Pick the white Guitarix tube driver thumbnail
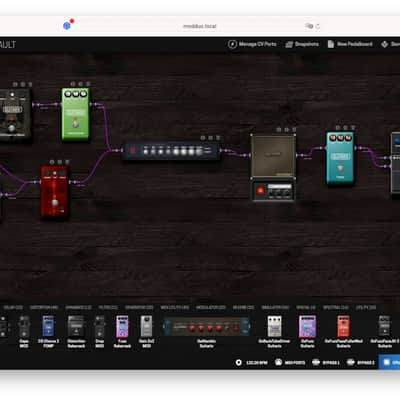The image size is (400, 400). click(x=274, y=326)
